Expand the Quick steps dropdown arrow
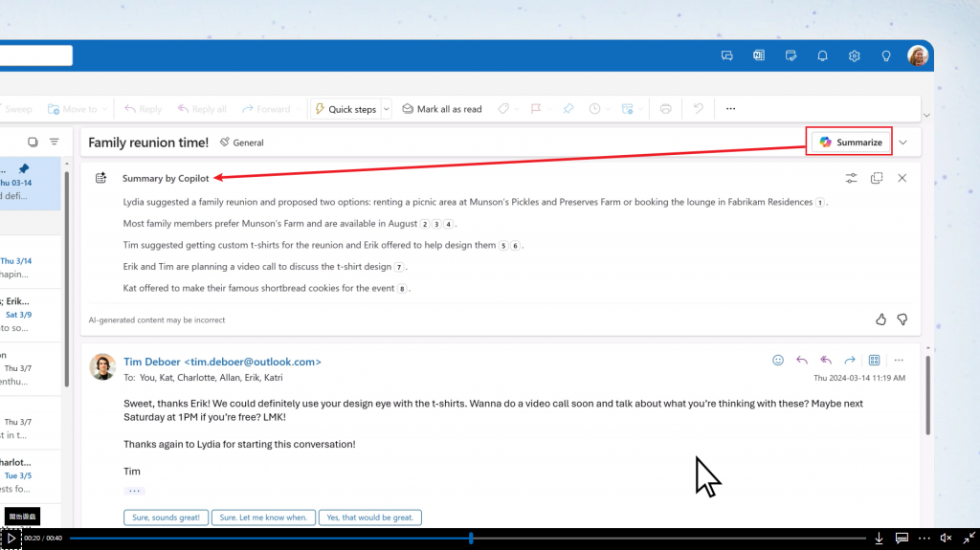 [387, 109]
